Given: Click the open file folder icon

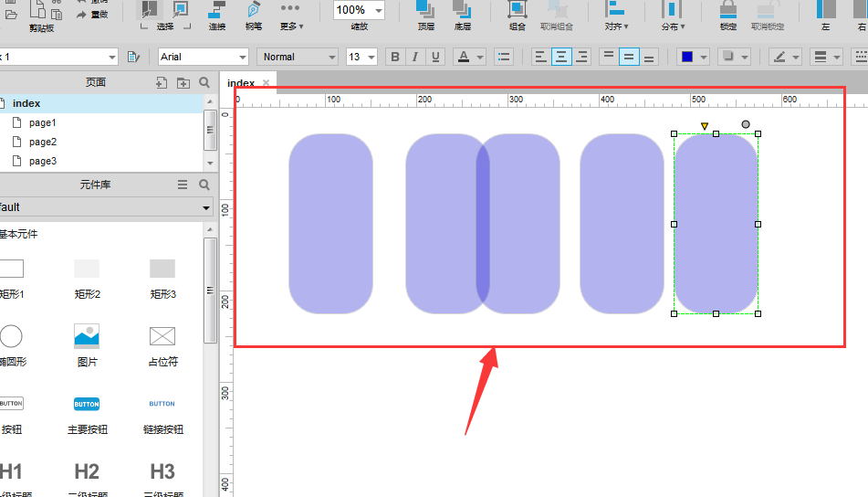Looking at the screenshot, I should tap(11, 15).
